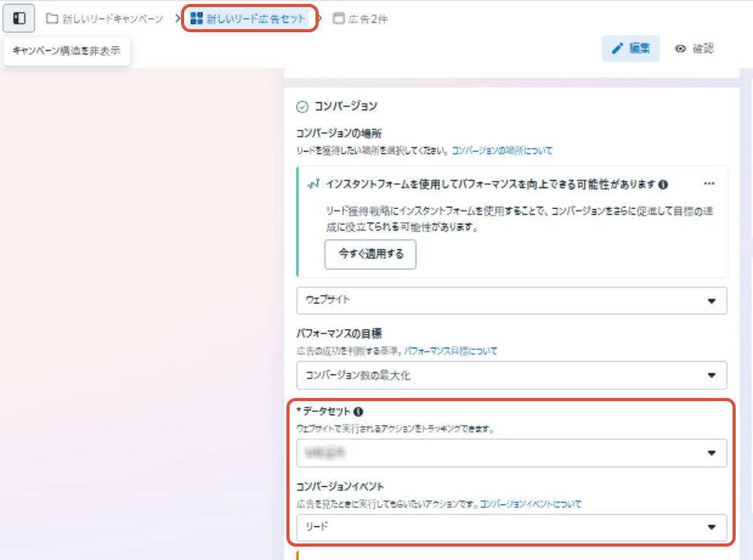Open the three-dot menu on recommendation card
This screenshot has height=560, width=753.
709,183
